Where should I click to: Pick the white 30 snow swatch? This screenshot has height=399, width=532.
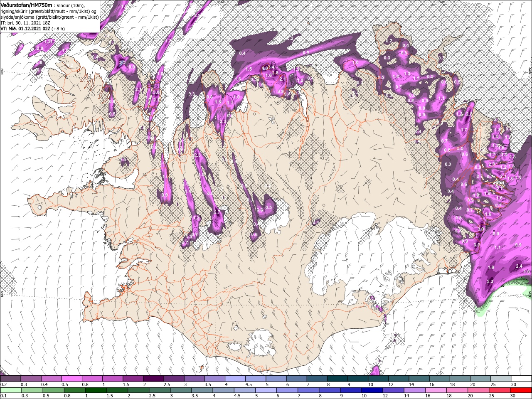coord(522,378)
